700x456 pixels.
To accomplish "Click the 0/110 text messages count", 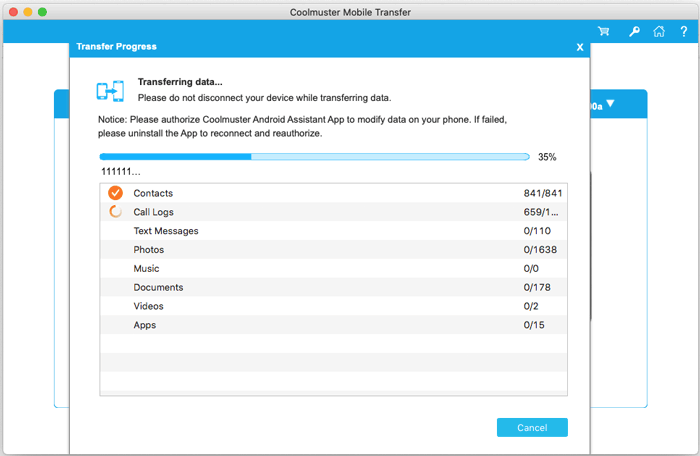I will click(537, 231).
